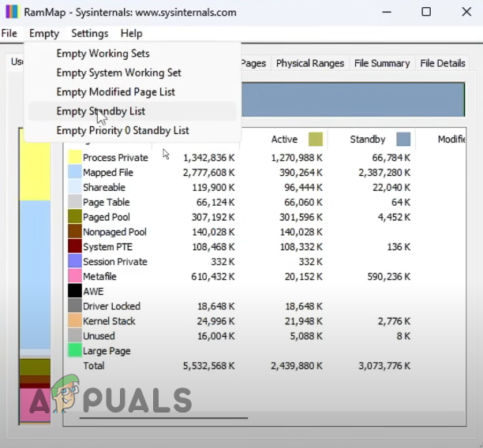Select the Page Table row label

pyautogui.click(x=107, y=202)
